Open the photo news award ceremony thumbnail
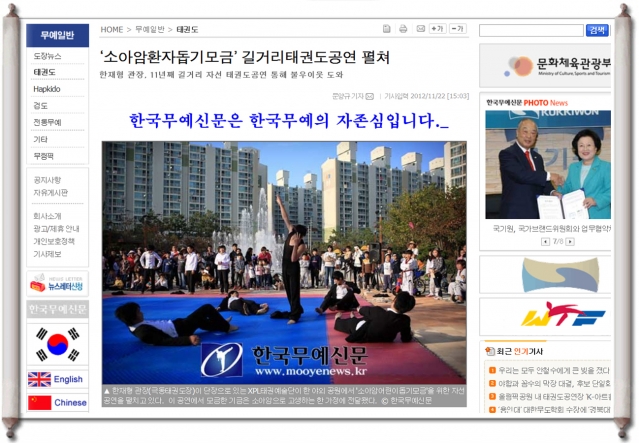This screenshot has width=639, height=443. click(x=547, y=164)
